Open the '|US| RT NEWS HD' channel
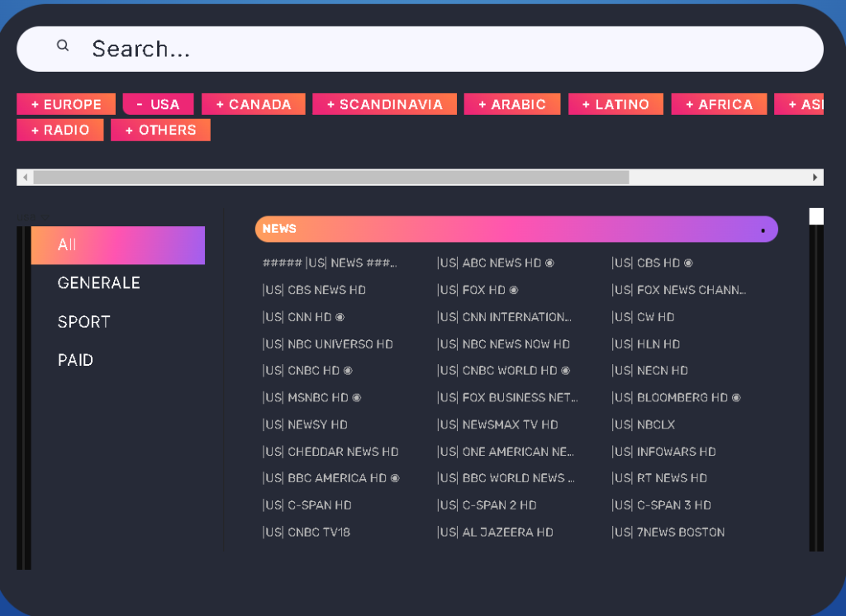The width and height of the screenshot is (846, 616). [x=659, y=478]
